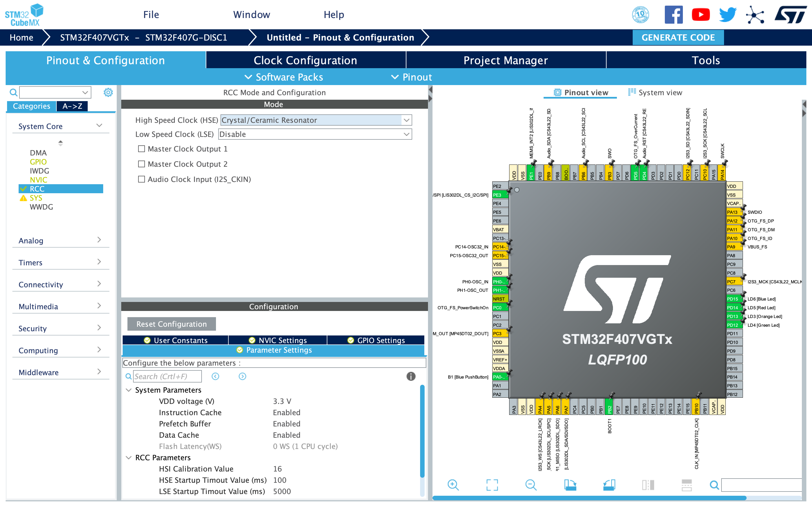Screen dimensions: 812x507
Task: Enable Master Clock Output 1 checkbox
Action: point(142,148)
